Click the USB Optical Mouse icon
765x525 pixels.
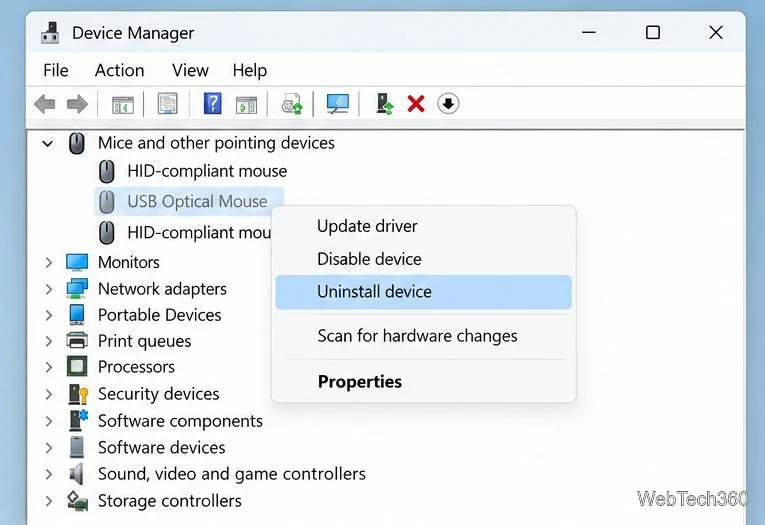coord(106,202)
